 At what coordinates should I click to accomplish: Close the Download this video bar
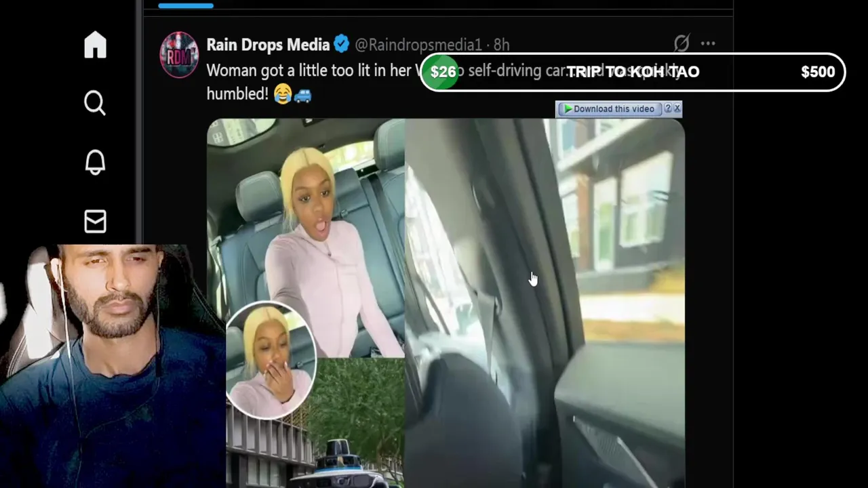677,108
